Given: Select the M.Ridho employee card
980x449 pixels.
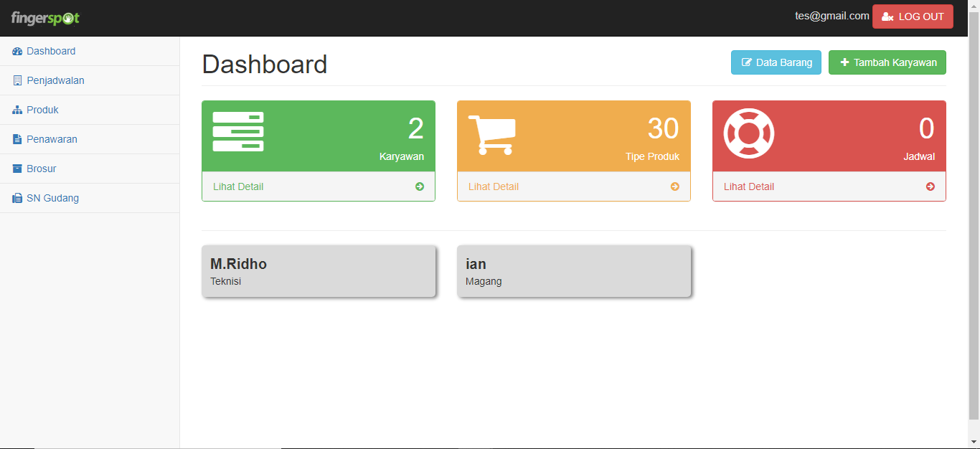Looking at the screenshot, I should coord(319,271).
